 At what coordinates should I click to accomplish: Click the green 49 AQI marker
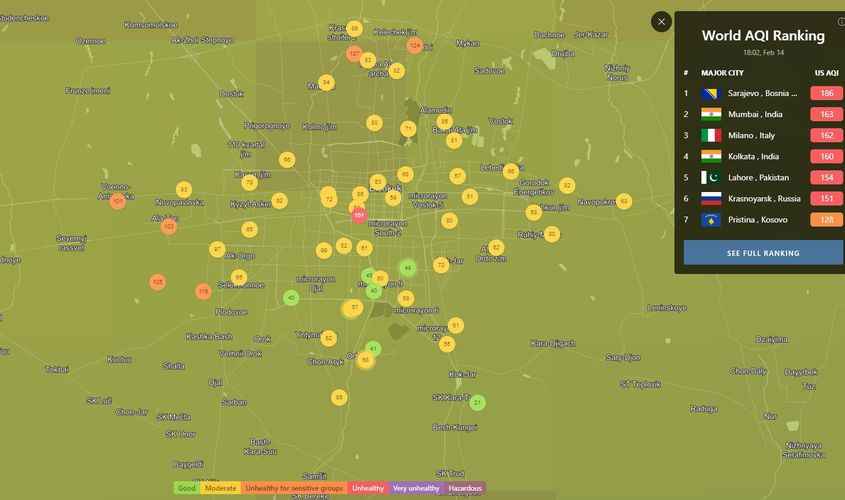click(407, 268)
